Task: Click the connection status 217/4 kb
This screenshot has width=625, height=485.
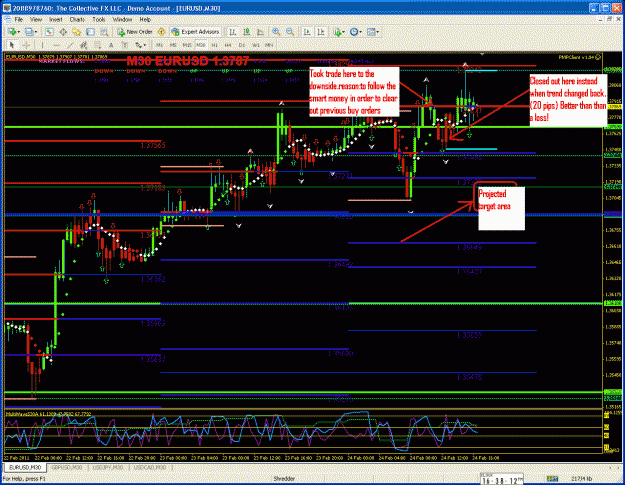Action: (582, 478)
